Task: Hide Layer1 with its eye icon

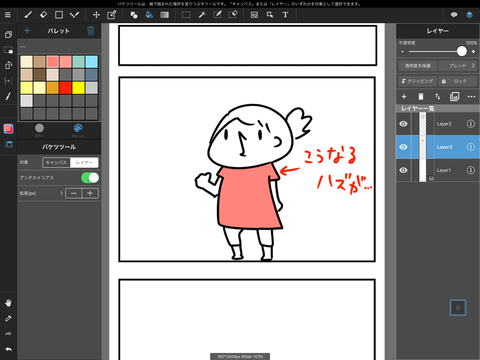Action: (403, 170)
